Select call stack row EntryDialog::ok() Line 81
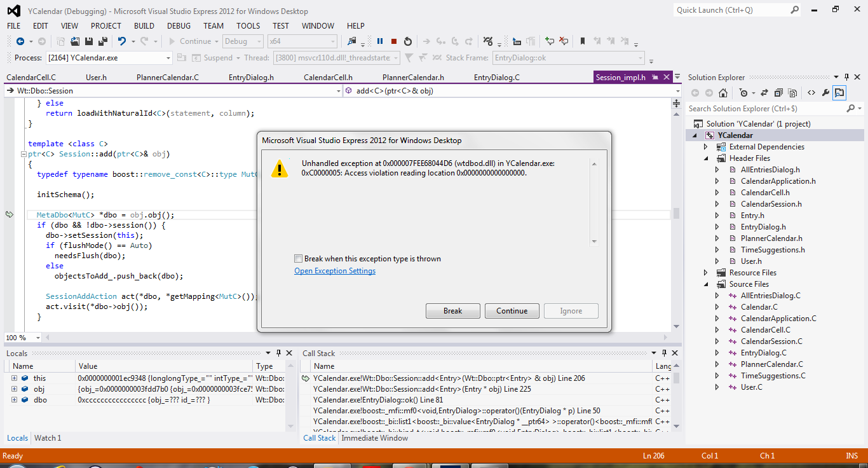The width and height of the screenshot is (868, 468). point(378,400)
